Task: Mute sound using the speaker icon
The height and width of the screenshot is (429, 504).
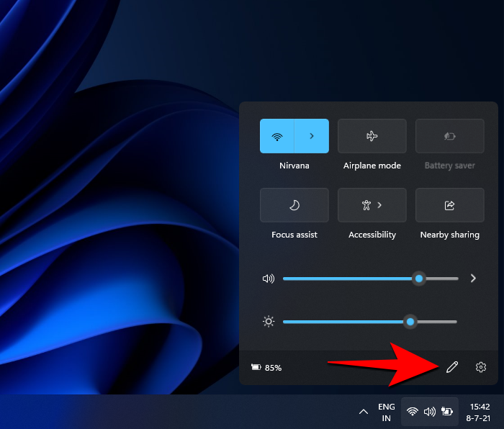Action: click(269, 279)
